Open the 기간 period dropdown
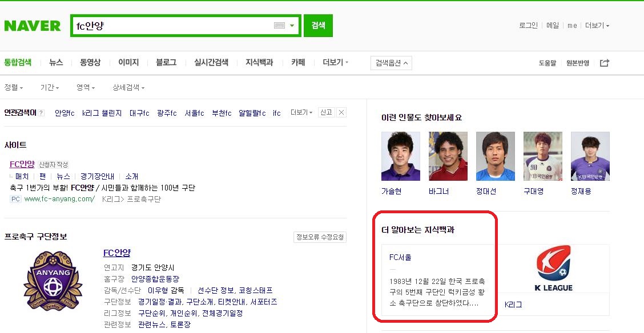This screenshot has height=333, width=644. click(50, 87)
